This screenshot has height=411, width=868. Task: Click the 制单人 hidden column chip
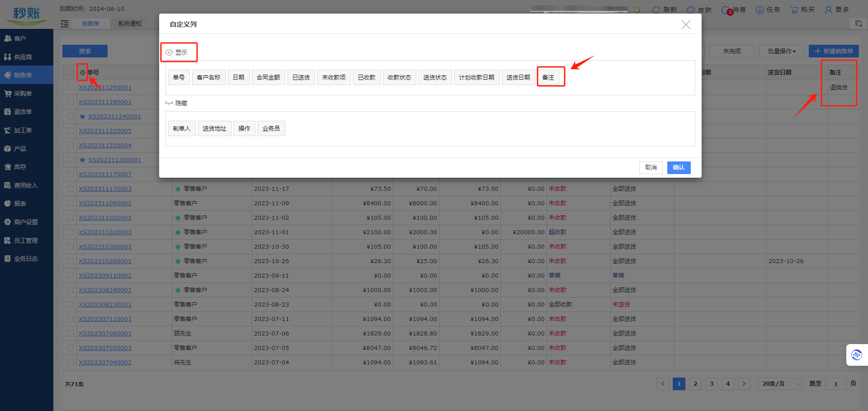tap(182, 128)
